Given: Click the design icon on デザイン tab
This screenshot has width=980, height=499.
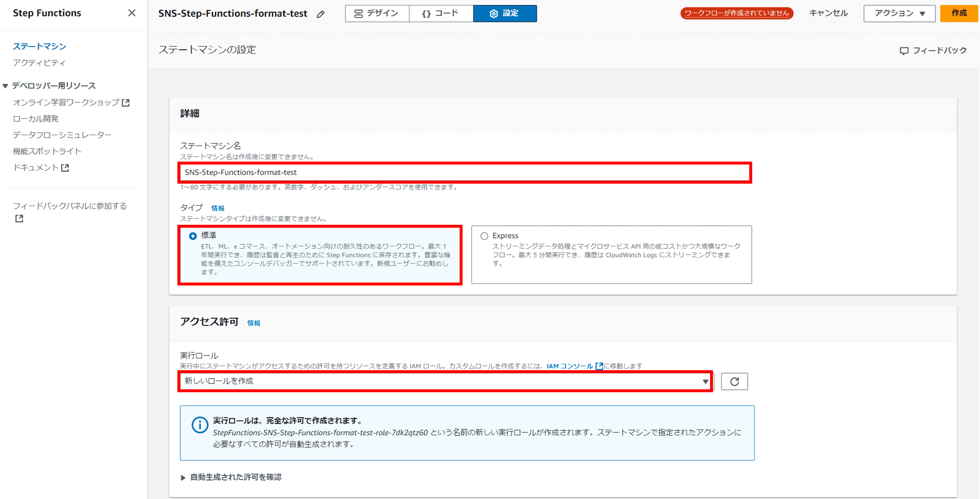Looking at the screenshot, I should 359,14.
